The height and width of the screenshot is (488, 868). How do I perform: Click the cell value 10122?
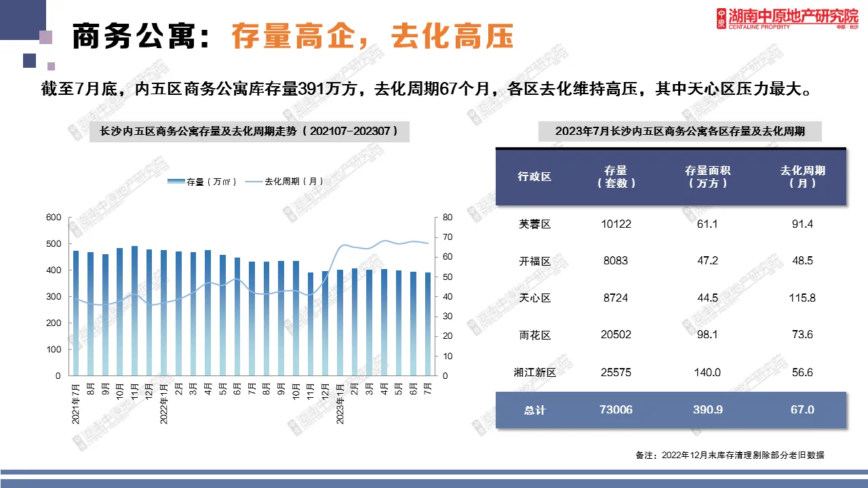click(x=616, y=224)
